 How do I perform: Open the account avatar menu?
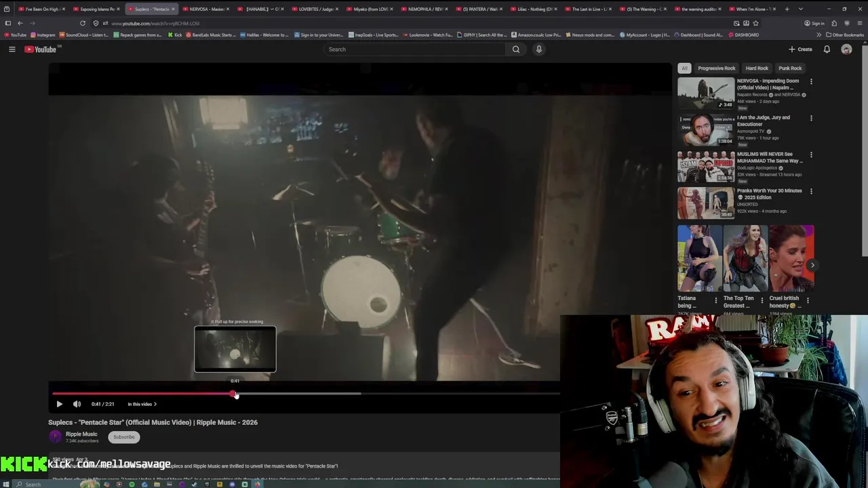[846, 49]
